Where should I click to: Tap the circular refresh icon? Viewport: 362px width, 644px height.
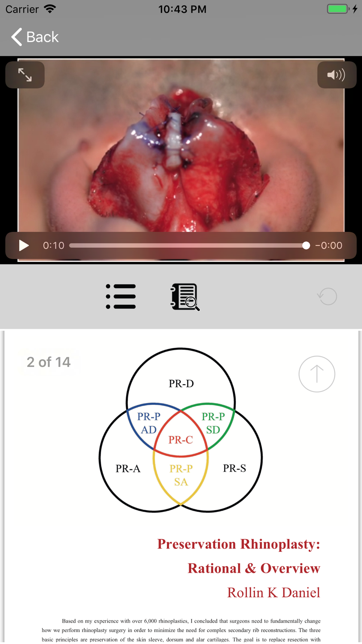(x=327, y=297)
